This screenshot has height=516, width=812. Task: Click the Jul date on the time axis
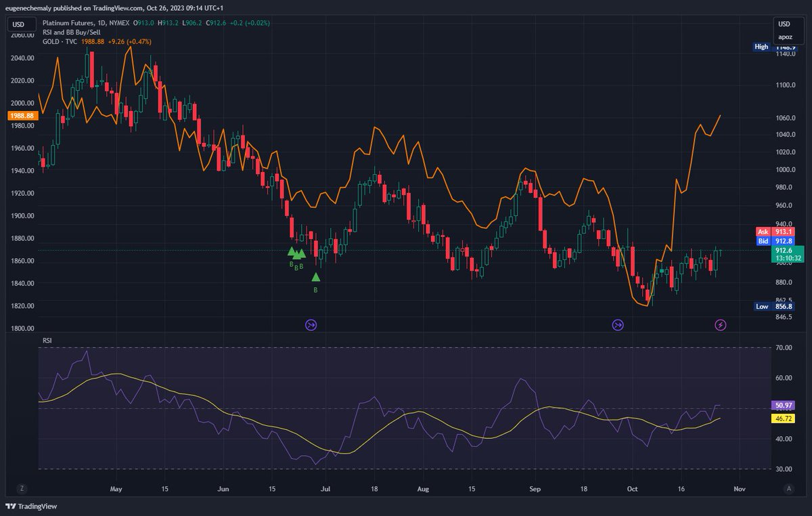325,488
